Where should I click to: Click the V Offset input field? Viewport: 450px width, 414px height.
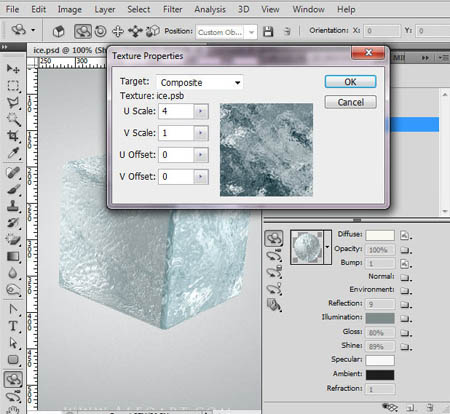(x=176, y=177)
